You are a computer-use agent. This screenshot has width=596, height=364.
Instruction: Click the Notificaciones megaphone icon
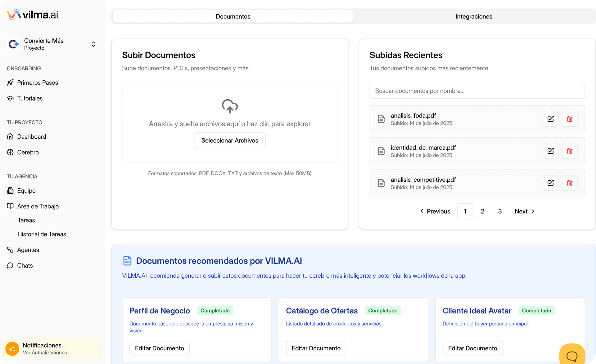pyautogui.click(x=12, y=349)
